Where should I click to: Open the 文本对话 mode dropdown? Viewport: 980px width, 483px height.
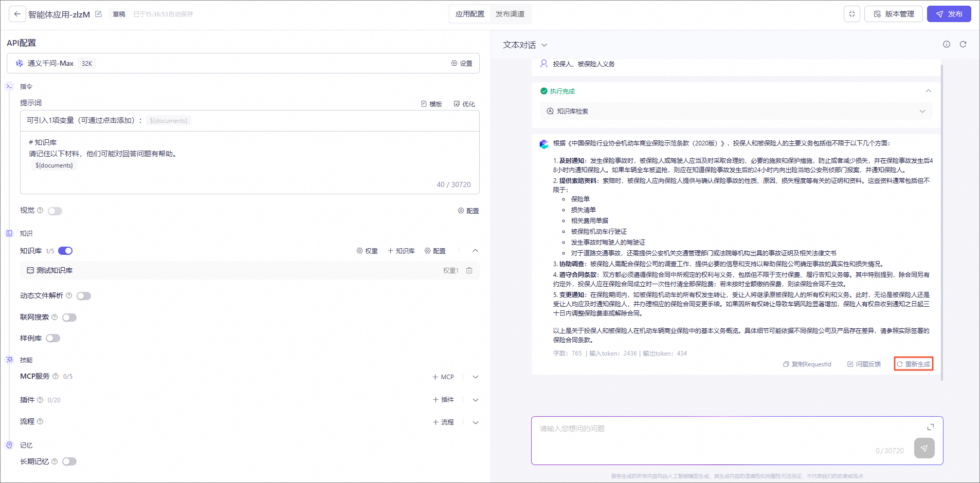click(525, 45)
